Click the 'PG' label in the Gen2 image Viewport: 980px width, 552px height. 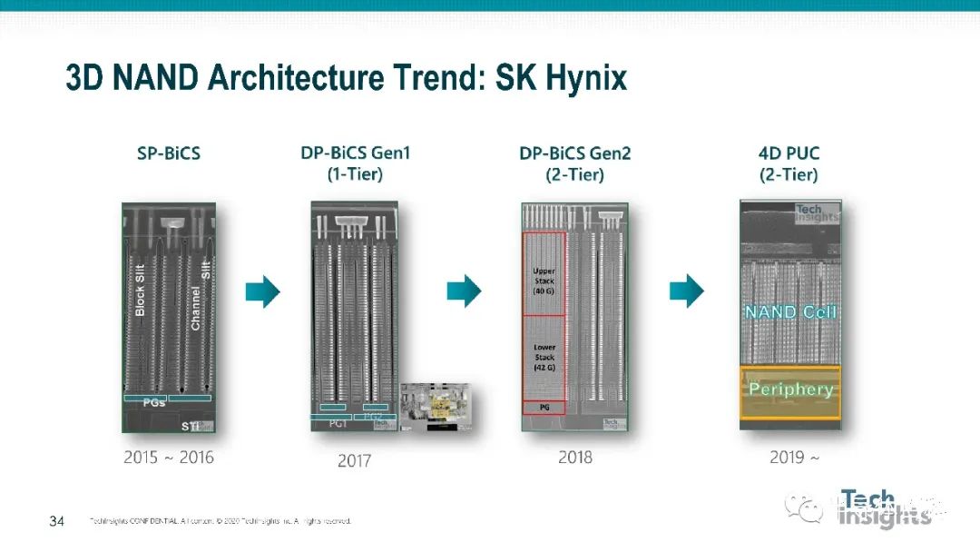click(x=544, y=407)
